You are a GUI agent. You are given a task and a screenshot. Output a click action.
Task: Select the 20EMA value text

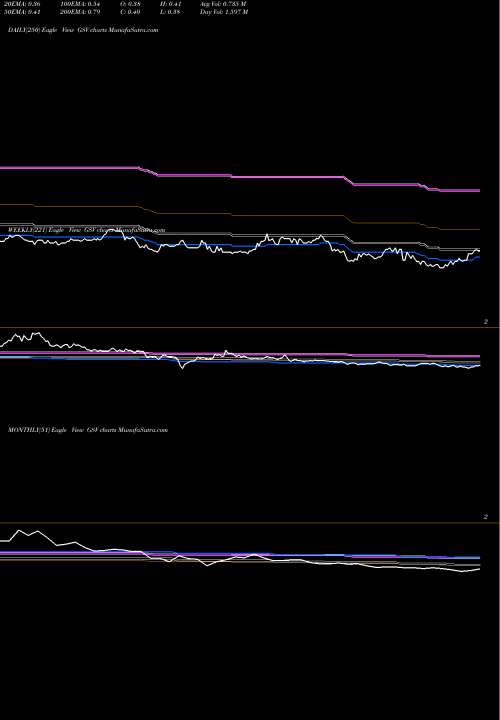point(22,4)
